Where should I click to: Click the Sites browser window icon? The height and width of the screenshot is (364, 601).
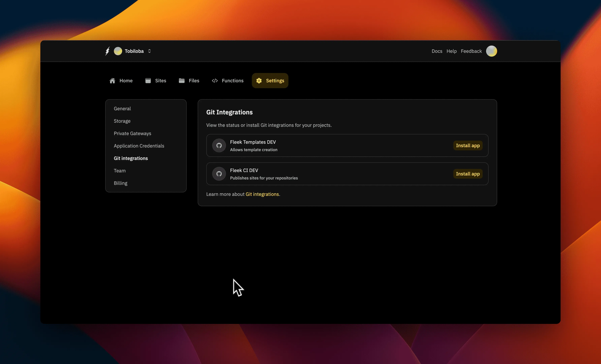pos(148,81)
